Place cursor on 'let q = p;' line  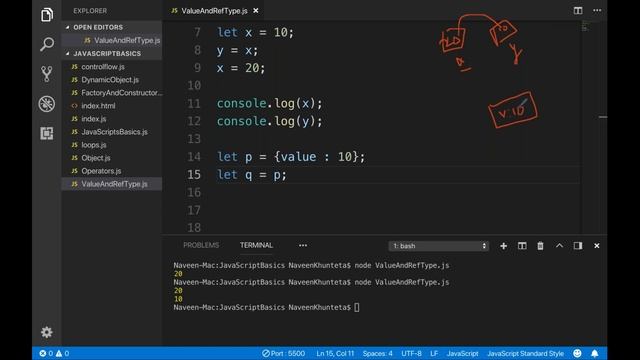251,175
